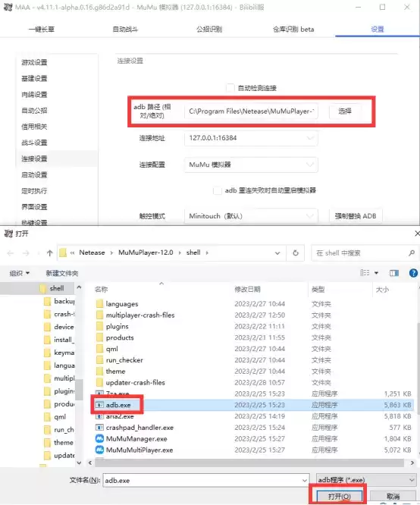Select the shell folder in navigation tree

coord(56,288)
